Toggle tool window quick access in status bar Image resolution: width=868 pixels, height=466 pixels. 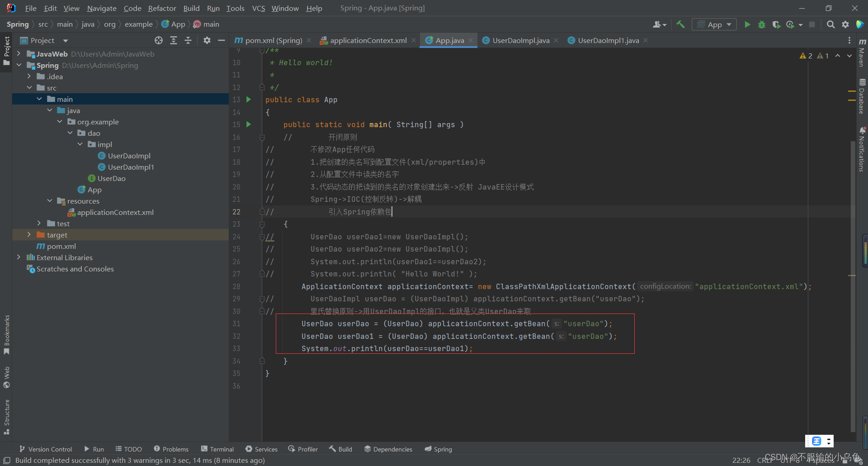coord(7,460)
